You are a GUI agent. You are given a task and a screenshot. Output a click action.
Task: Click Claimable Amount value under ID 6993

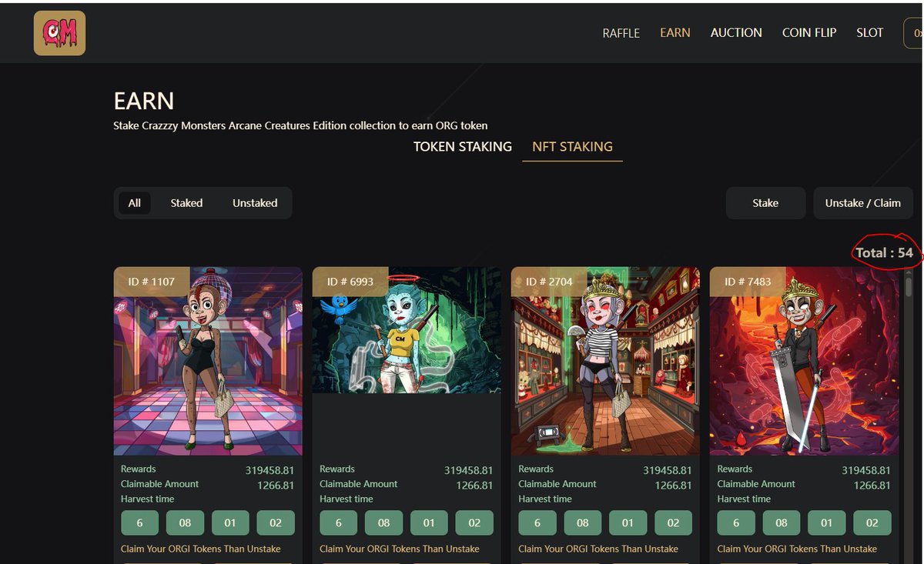click(x=474, y=486)
